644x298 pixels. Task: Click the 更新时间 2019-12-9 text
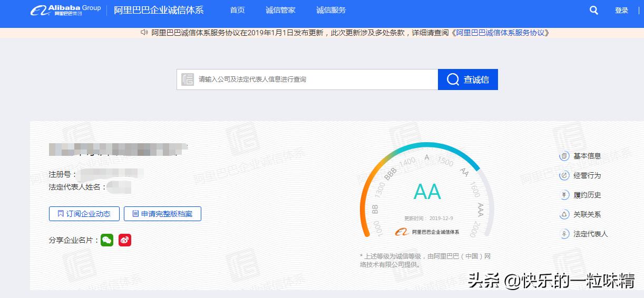tap(428, 218)
